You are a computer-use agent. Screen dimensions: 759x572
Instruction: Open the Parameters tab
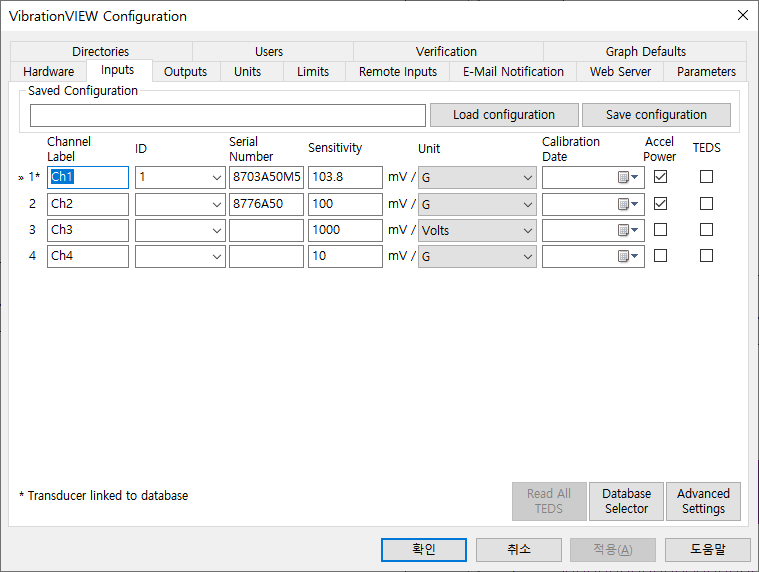706,72
